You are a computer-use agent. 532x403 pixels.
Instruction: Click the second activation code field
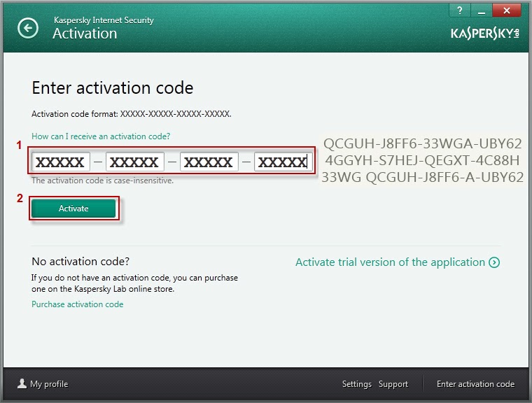click(x=134, y=162)
